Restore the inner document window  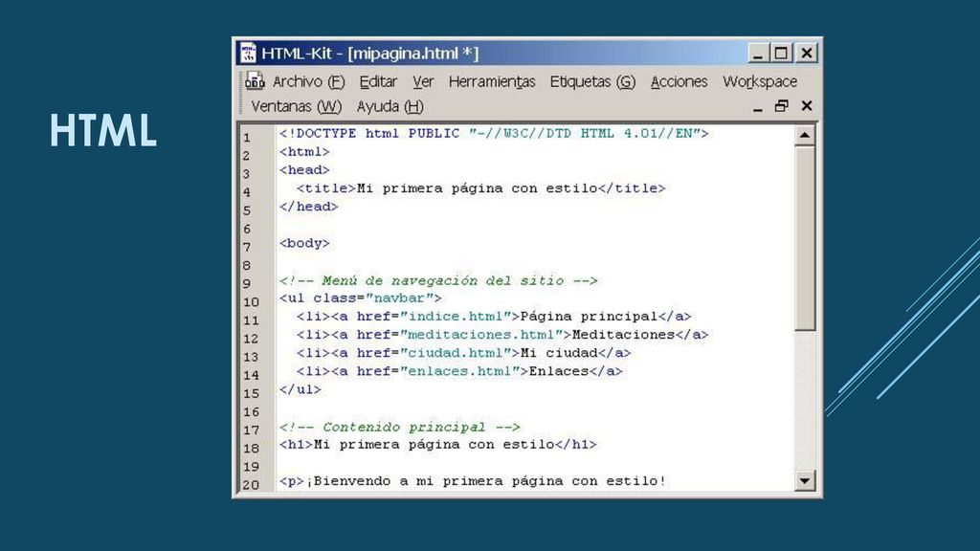781,106
